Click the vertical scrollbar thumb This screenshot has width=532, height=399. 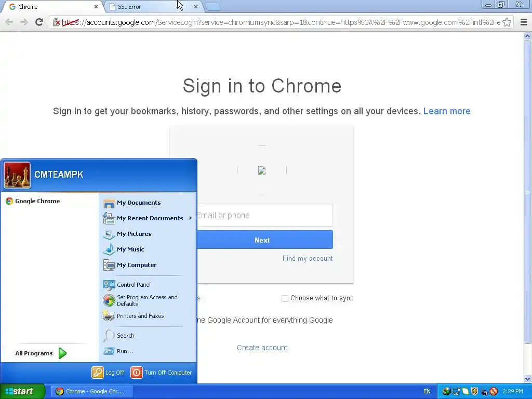(528, 192)
